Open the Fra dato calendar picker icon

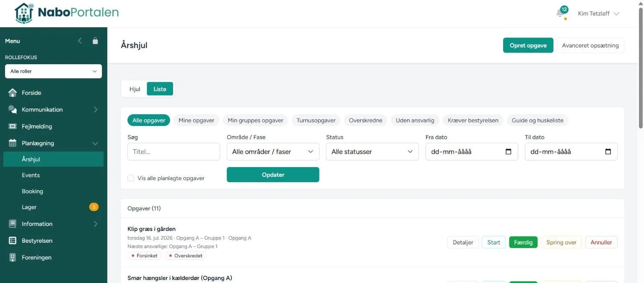pyautogui.click(x=509, y=152)
